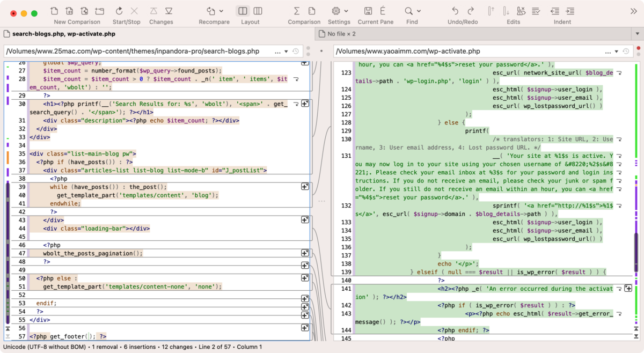The width and height of the screenshot is (644, 353).
Task: Click the merge button beside line 43
Action: 304,220
